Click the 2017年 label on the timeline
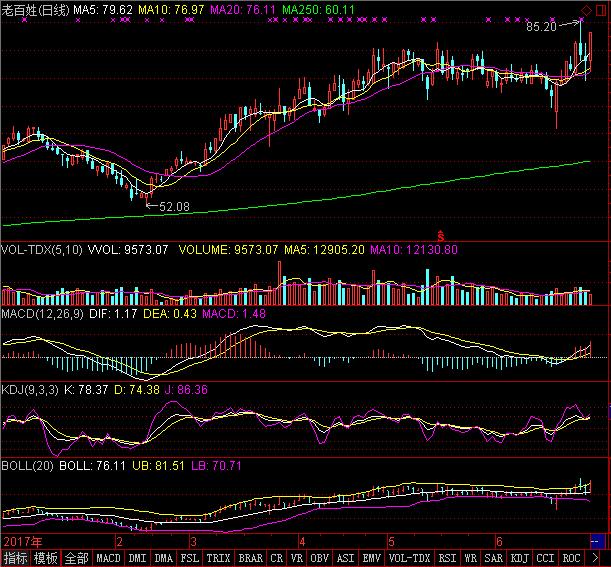The width and height of the screenshot is (611, 567). point(23,542)
